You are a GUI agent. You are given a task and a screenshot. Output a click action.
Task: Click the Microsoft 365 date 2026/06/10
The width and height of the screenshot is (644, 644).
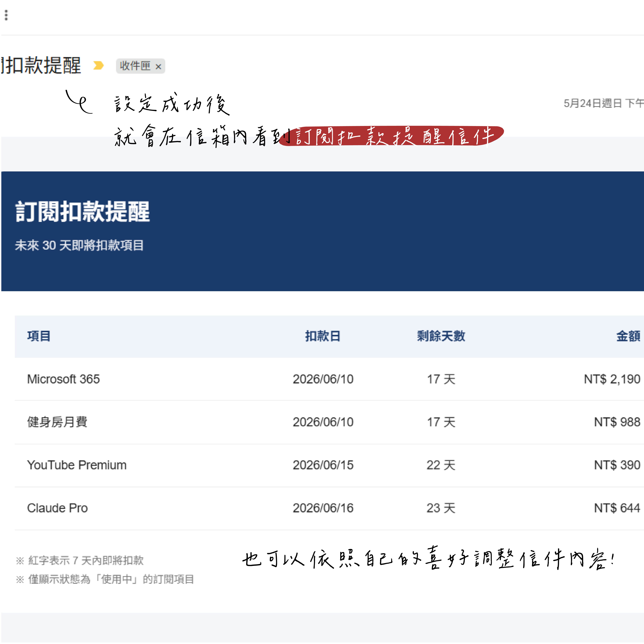pos(323,379)
